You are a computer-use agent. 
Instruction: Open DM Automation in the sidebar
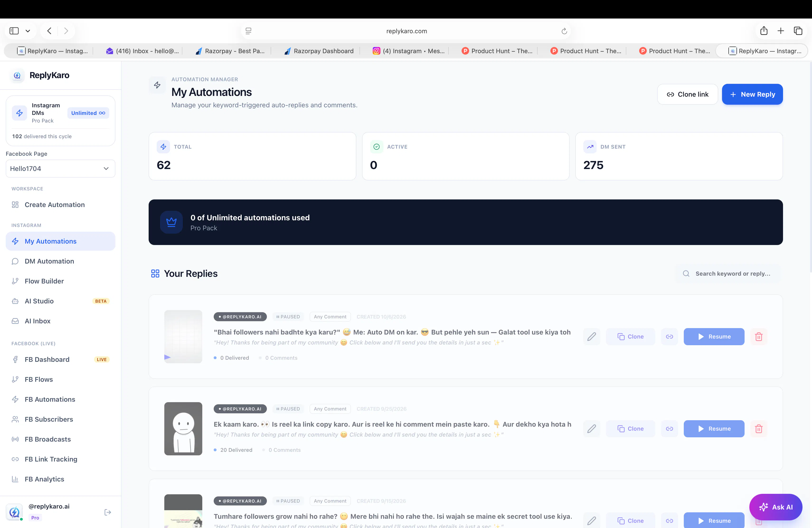point(60,261)
